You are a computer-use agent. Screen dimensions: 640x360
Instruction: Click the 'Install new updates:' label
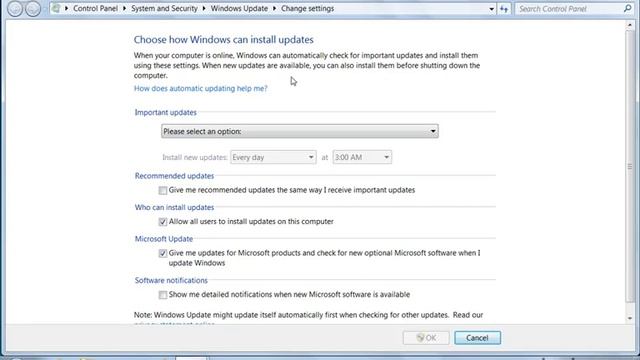coord(195,158)
